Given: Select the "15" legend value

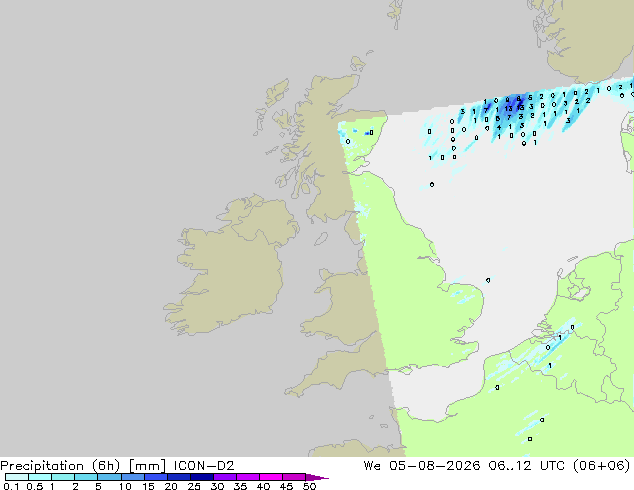Looking at the screenshot, I should click(148, 486).
